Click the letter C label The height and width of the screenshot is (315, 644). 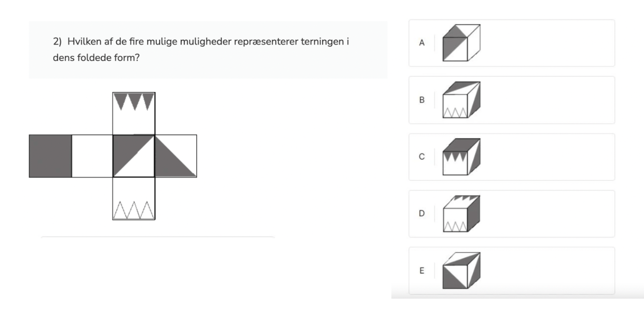tap(422, 157)
